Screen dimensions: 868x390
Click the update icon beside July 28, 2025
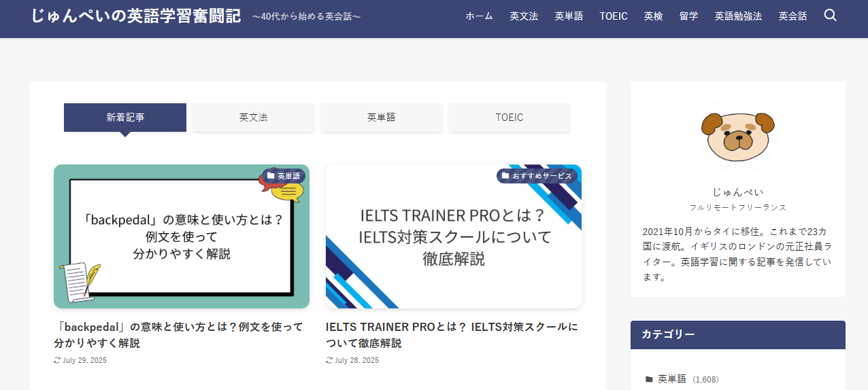click(329, 360)
